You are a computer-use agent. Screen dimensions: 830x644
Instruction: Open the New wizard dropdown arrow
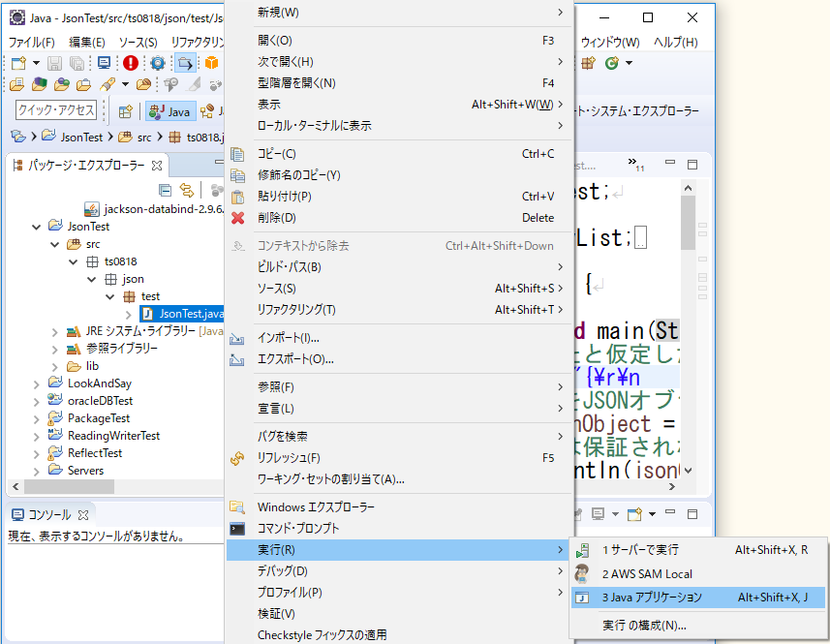36,62
